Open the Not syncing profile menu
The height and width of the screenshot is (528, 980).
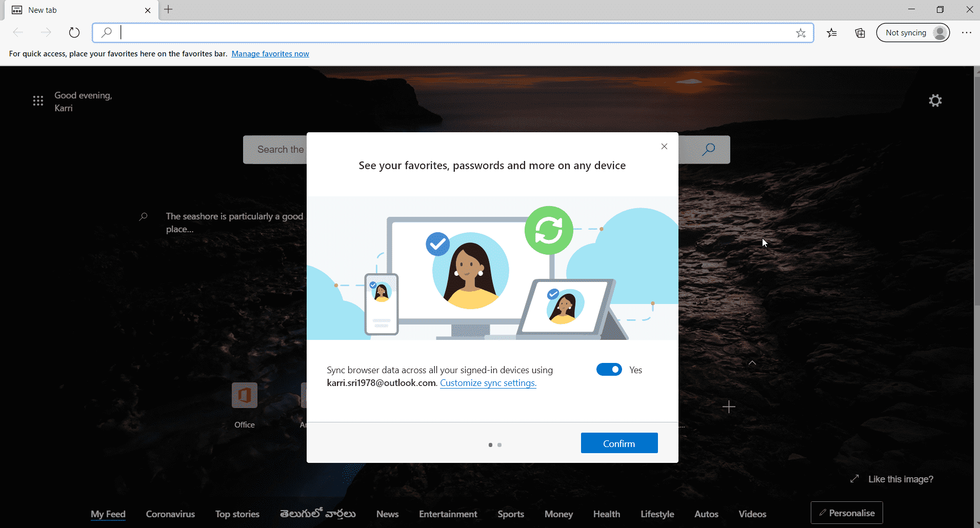(x=913, y=32)
